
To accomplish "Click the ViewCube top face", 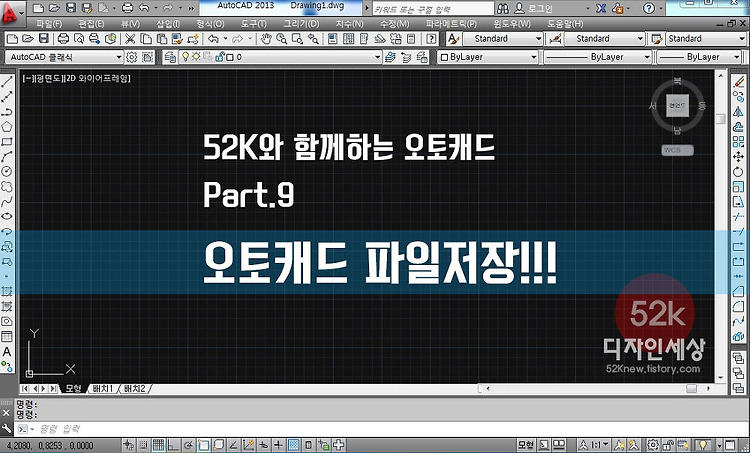I will pyautogui.click(x=677, y=106).
